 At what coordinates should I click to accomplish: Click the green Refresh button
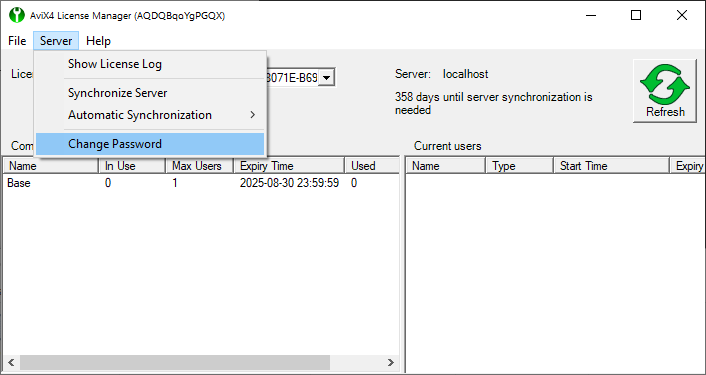(x=665, y=91)
